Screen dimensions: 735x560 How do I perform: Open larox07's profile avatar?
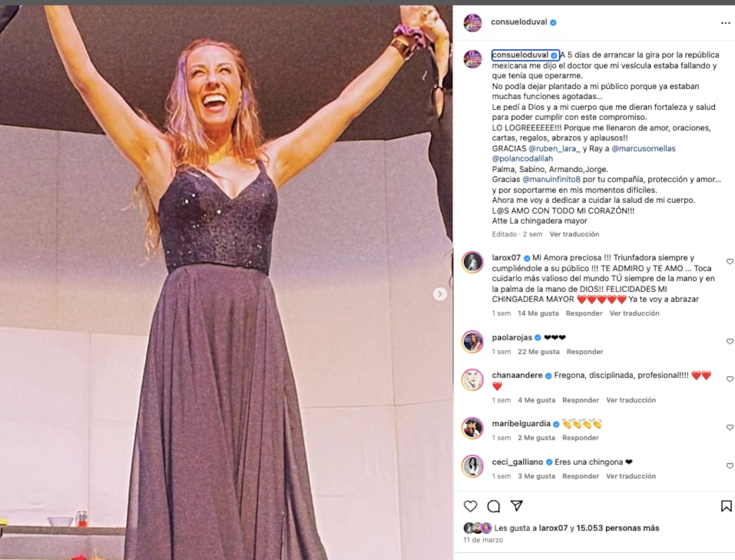[x=472, y=262]
